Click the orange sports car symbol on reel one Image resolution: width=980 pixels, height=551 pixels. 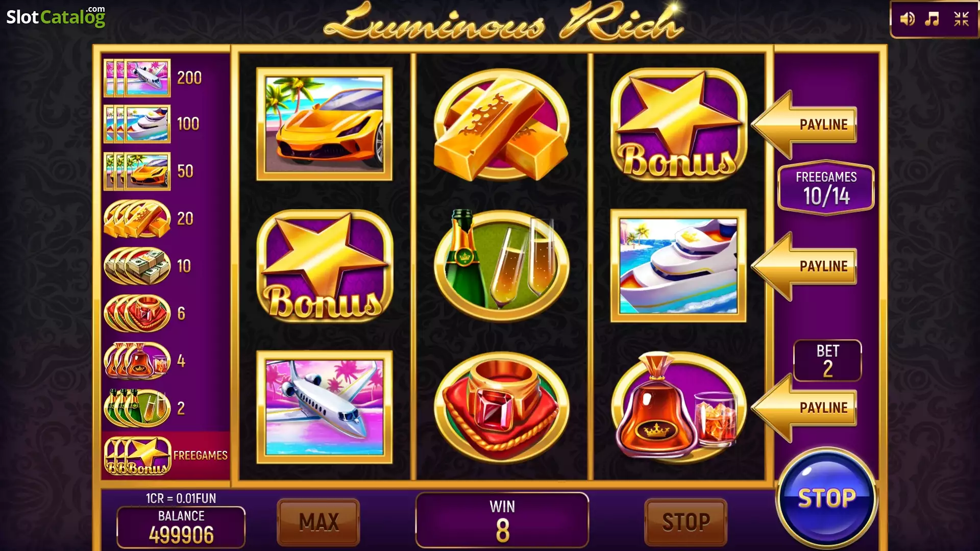(325, 124)
